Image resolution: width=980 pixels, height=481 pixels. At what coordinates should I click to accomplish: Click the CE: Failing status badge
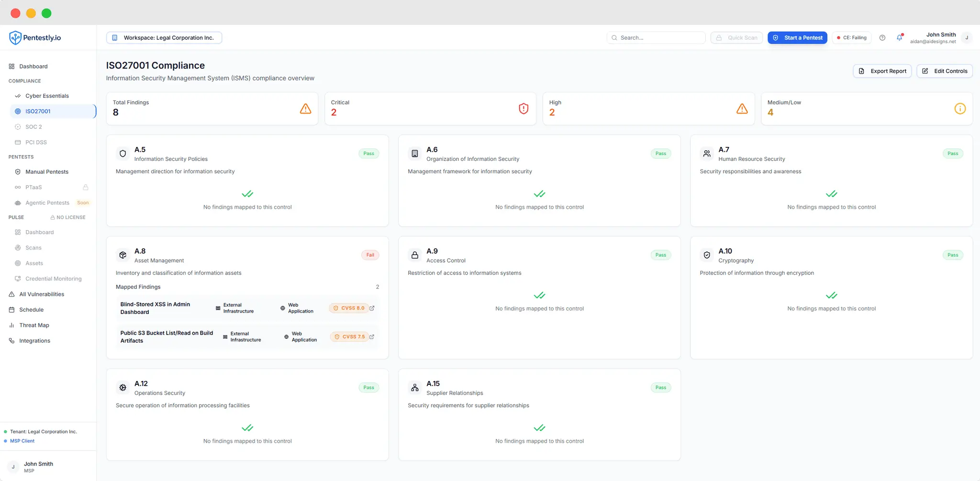[x=852, y=38]
